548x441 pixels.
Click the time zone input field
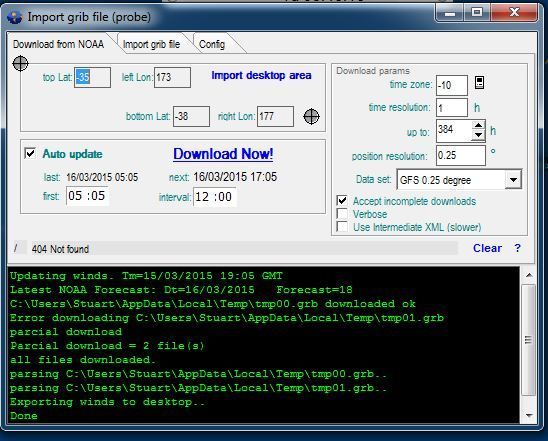(x=452, y=85)
